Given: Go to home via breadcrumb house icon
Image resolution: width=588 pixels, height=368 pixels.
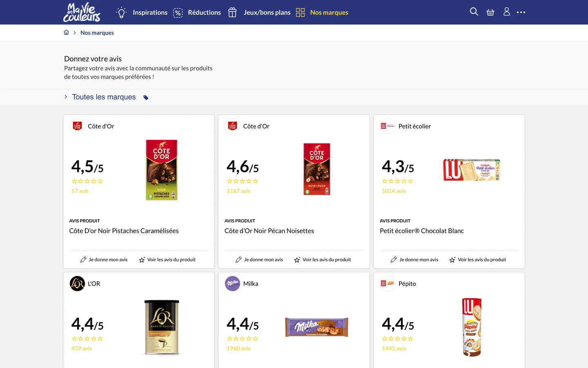Looking at the screenshot, I should point(66,32).
